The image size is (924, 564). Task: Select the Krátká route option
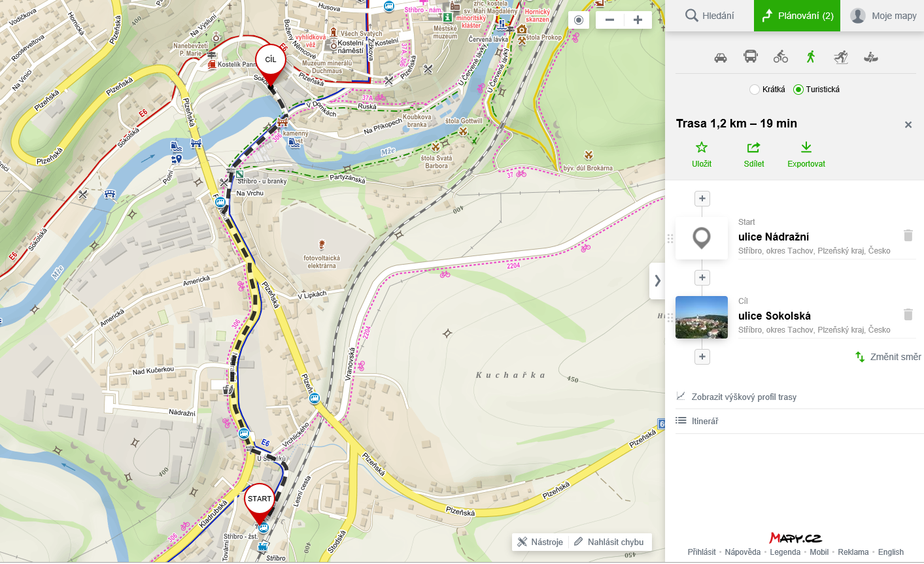[755, 90]
